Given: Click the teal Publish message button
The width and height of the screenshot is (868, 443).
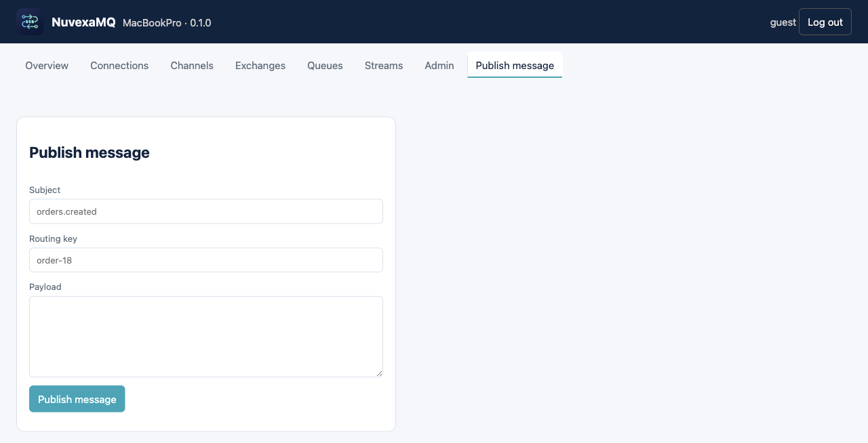Looking at the screenshot, I should pos(77,399).
